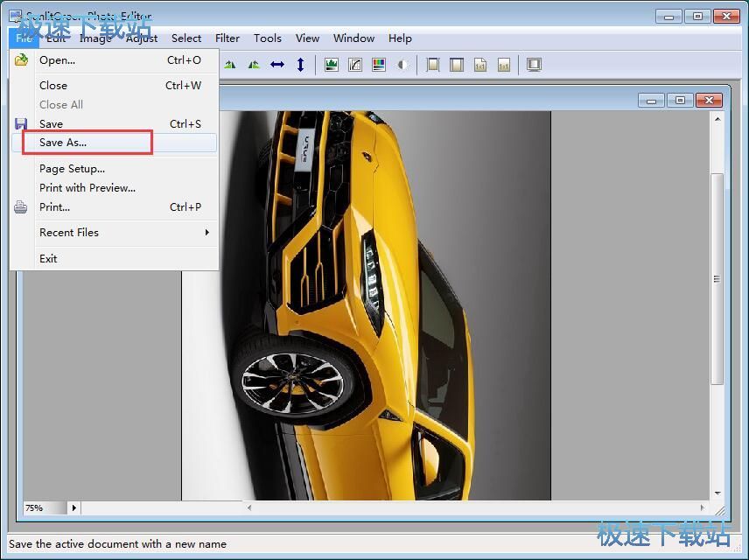
Task: Open the color balance spectrum tool
Action: click(x=379, y=65)
